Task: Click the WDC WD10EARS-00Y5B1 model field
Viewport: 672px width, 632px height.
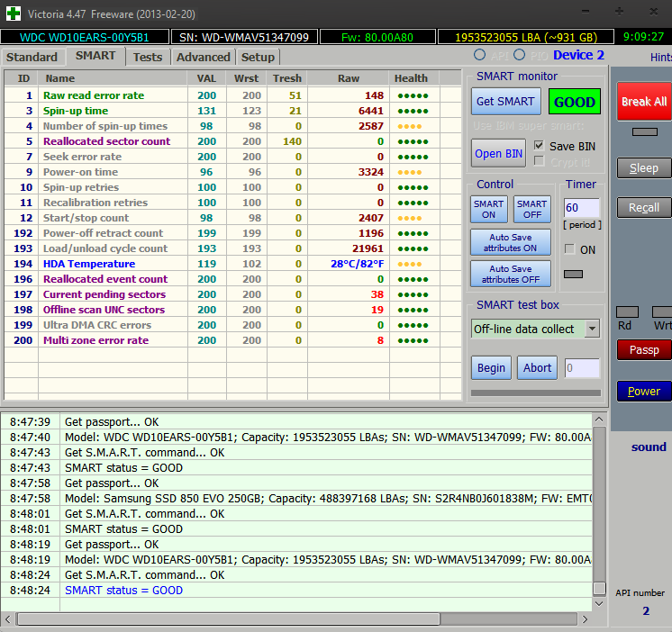Action: (85, 37)
